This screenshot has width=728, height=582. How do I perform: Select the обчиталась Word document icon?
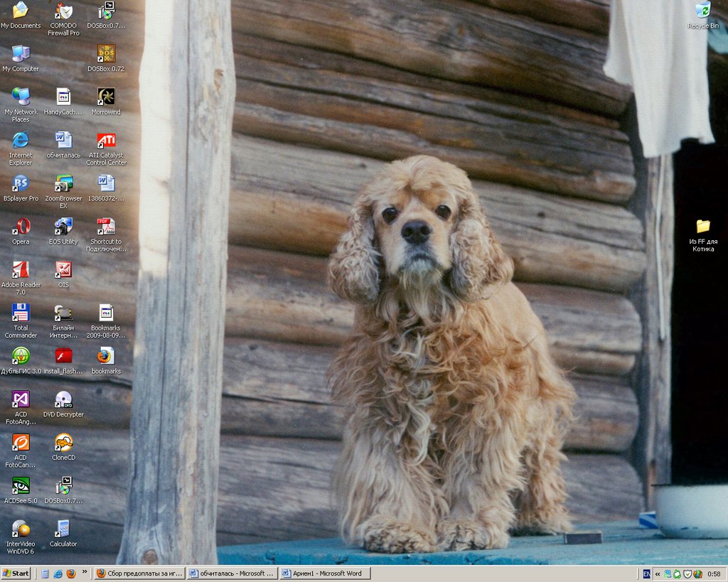click(63, 145)
